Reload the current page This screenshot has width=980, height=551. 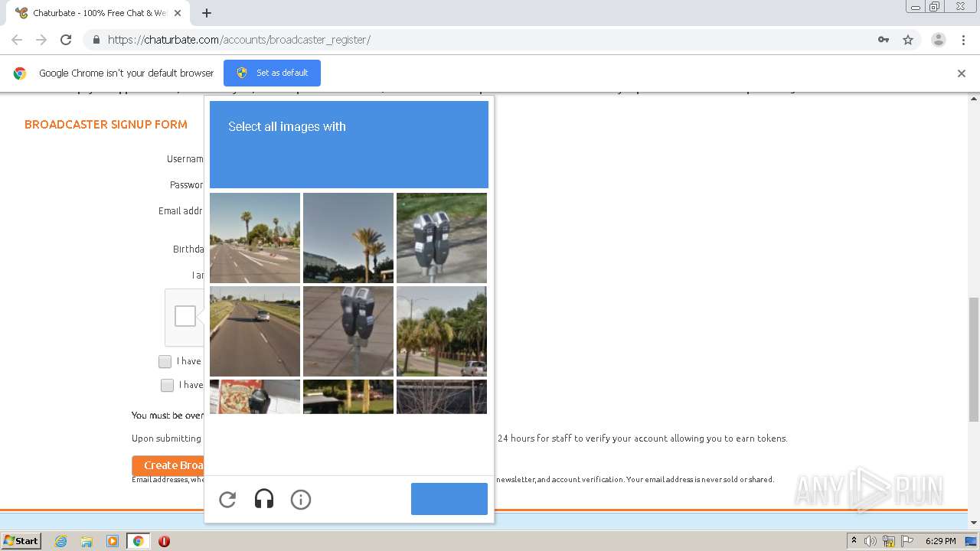coord(66,40)
